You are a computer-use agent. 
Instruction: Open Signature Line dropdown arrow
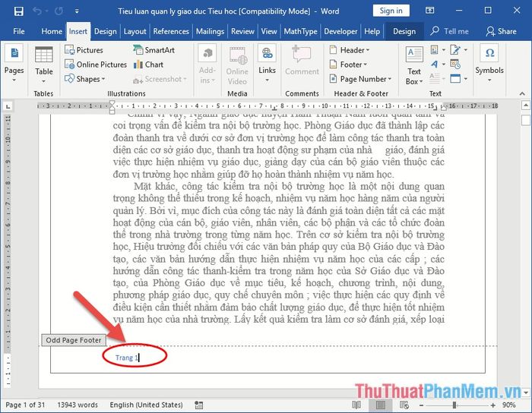[465, 50]
